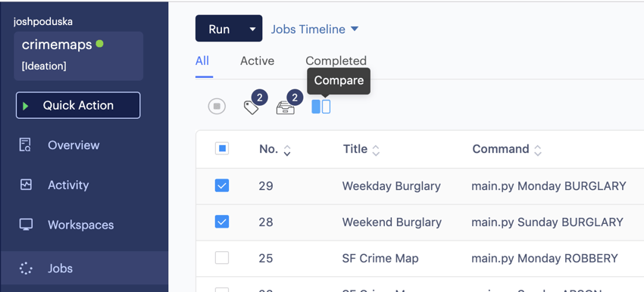Viewport: 644px width, 292px height.
Task: Click the stop job icon
Action: tap(217, 107)
